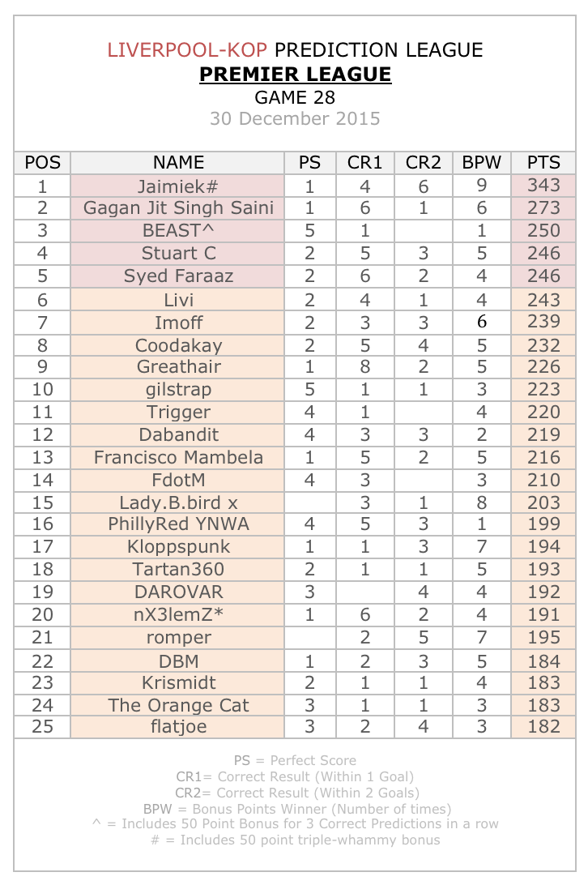Screen dimensions: 588x885
Task: Click the POS column header
Action: point(42,162)
